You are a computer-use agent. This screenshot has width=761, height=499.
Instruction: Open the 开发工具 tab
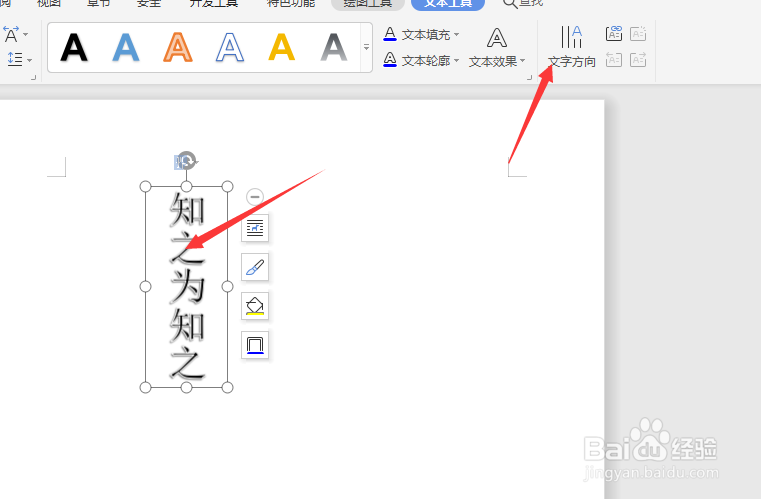(x=214, y=3)
